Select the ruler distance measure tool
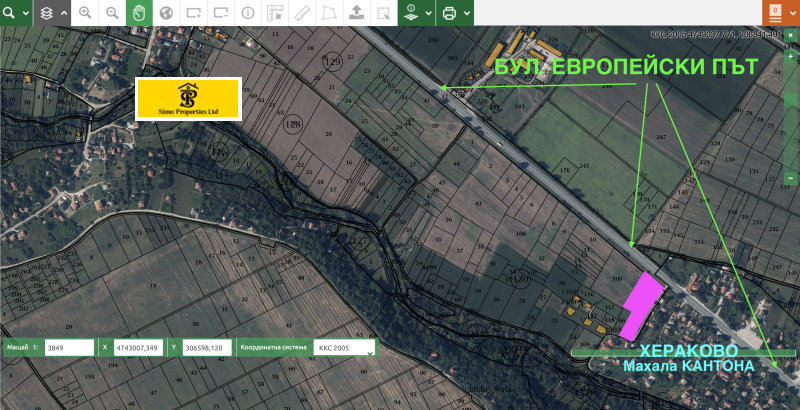The width and height of the screenshot is (800, 410). [303, 13]
